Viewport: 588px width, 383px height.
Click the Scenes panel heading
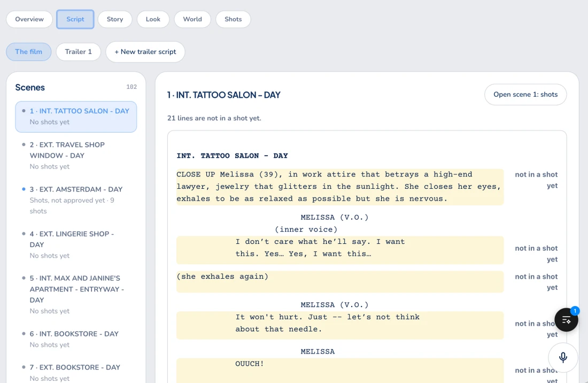coord(30,87)
